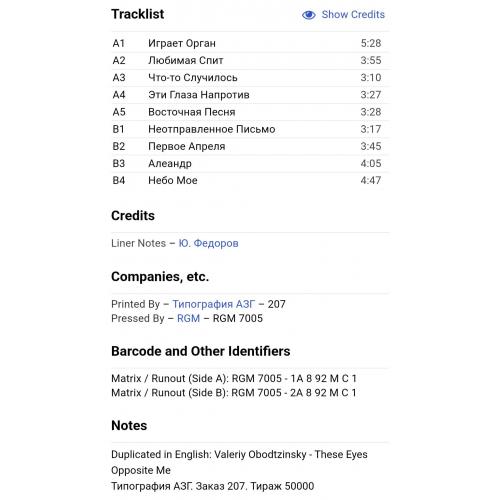Toggle Show Credits in the tracklist header
The image size is (500, 500).
343,15
